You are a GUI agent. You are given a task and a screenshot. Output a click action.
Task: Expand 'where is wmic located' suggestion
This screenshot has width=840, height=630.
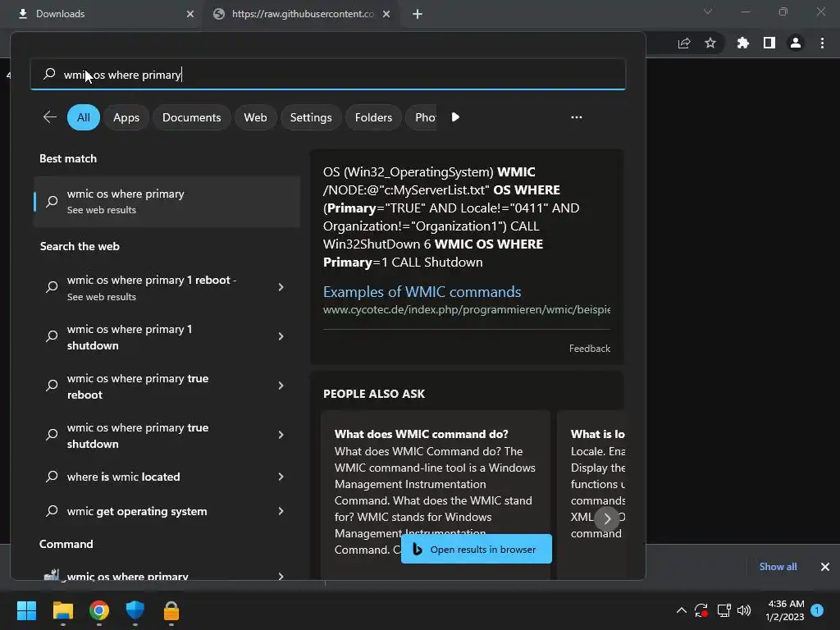tap(281, 477)
